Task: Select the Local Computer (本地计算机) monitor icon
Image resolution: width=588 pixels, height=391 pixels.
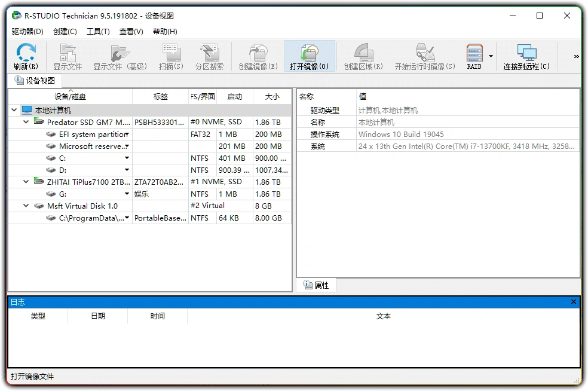Action: pos(27,110)
